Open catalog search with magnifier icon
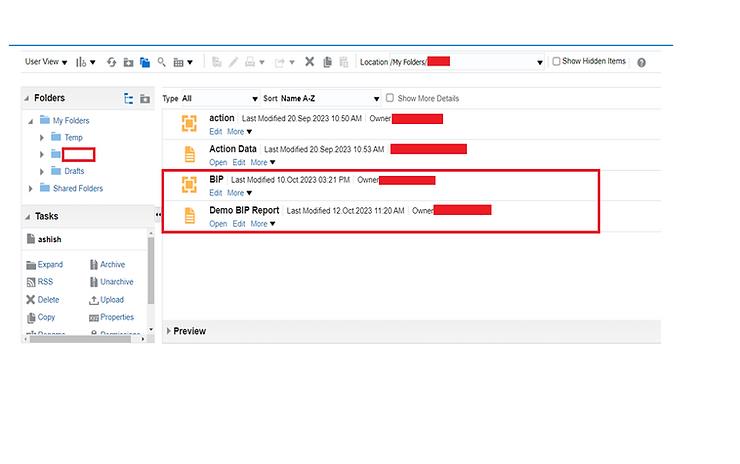The width and height of the screenshot is (740, 464). [x=161, y=62]
